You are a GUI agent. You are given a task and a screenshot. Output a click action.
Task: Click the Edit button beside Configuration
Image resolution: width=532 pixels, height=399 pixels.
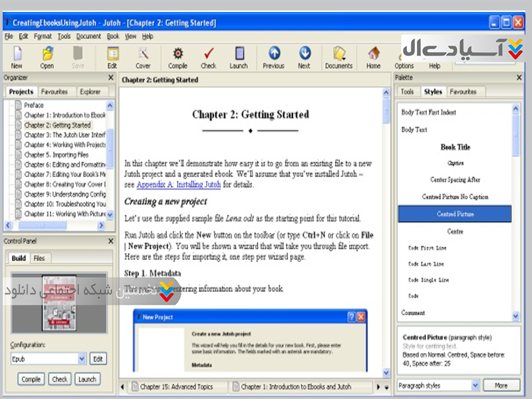[x=98, y=359]
